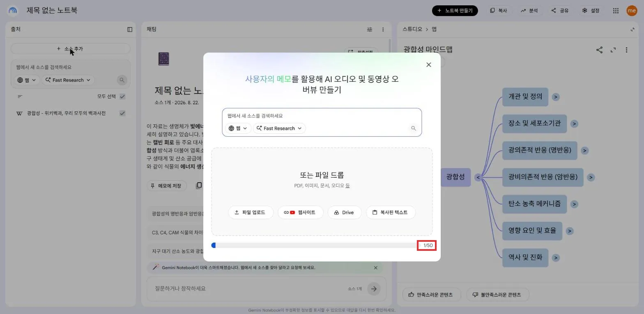Click the 분석 toolbar button

pyautogui.click(x=529, y=11)
